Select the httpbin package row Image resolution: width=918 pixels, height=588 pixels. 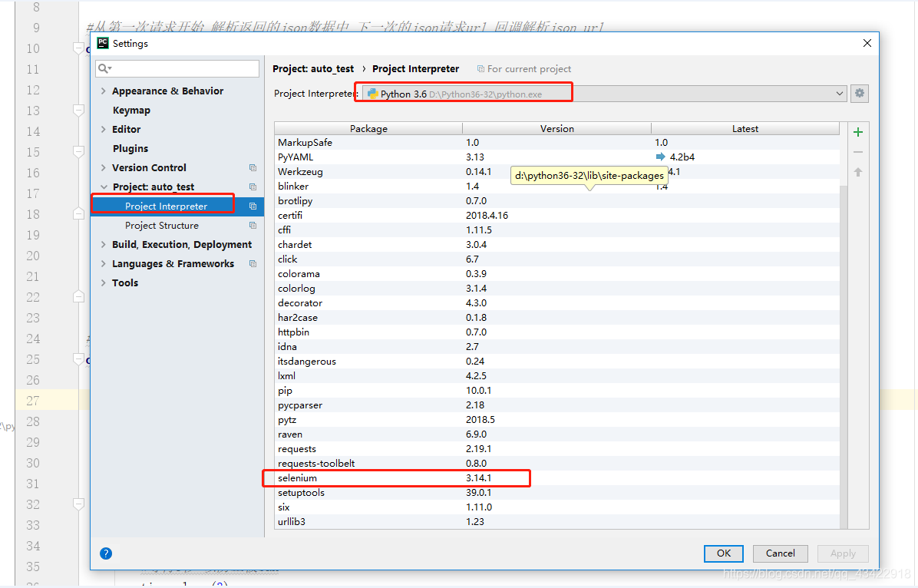click(556, 332)
